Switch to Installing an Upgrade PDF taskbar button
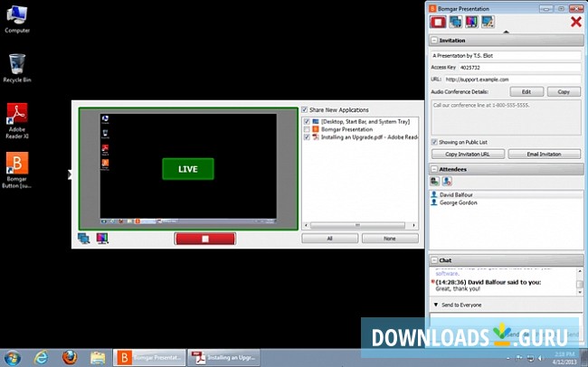588x367 pixels. coord(224,358)
